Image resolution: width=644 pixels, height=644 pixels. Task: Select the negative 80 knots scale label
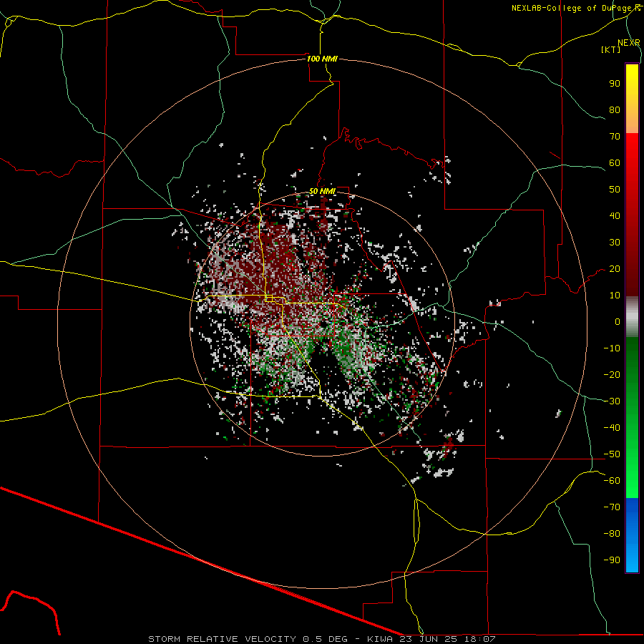pyautogui.click(x=612, y=534)
